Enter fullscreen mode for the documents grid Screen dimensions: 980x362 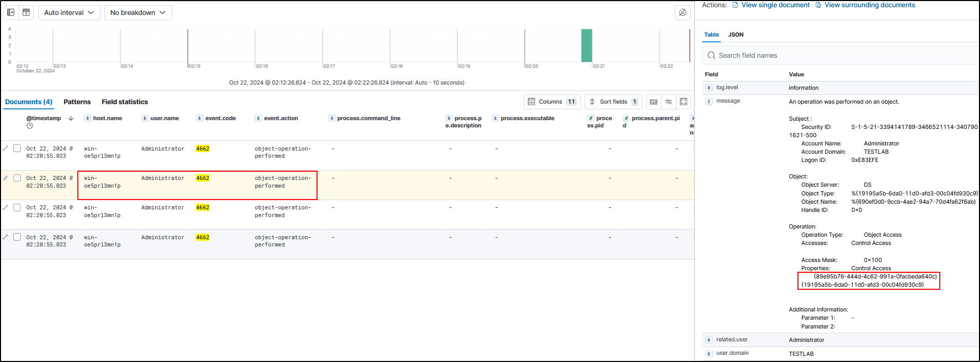[x=684, y=102]
